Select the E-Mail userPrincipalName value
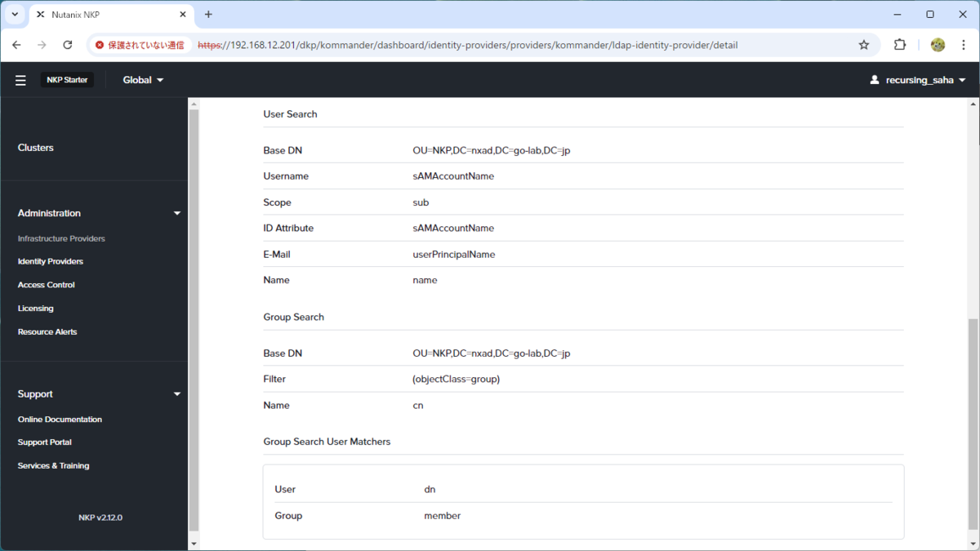 point(454,255)
